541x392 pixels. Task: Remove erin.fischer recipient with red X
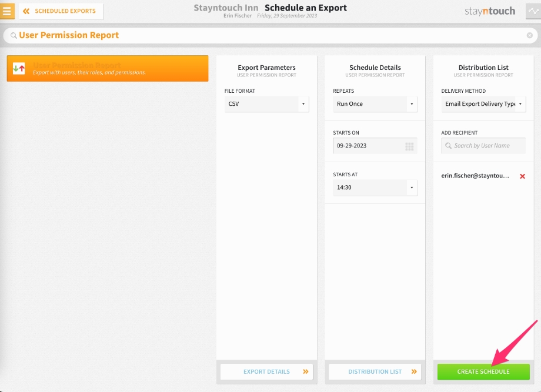[x=522, y=176]
